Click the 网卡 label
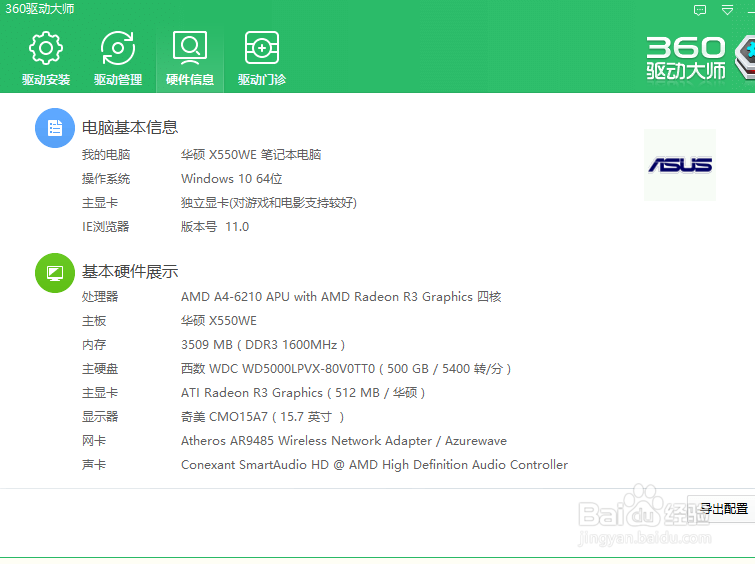 coord(94,441)
